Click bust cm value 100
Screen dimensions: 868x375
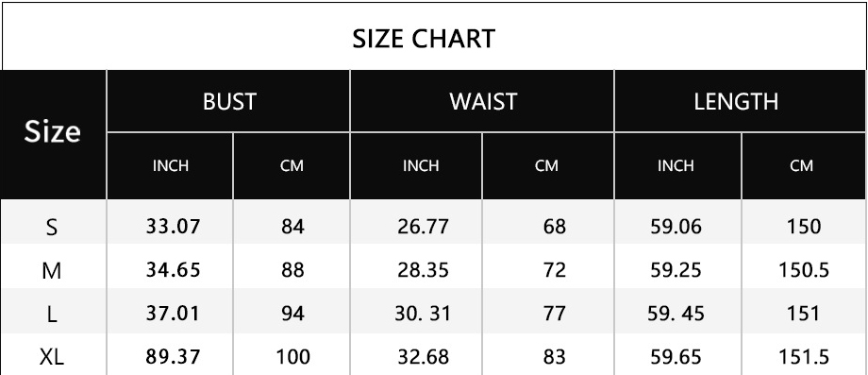click(292, 357)
